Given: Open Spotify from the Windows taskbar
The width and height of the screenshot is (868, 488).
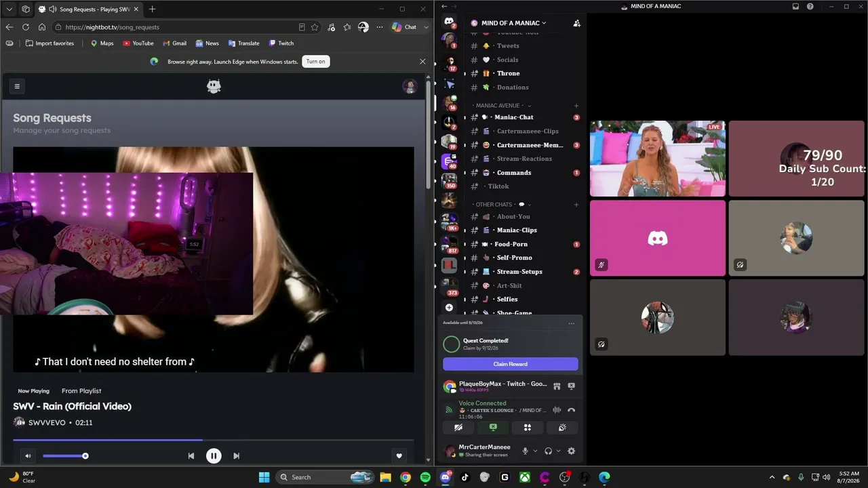Looking at the screenshot, I should click(425, 477).
